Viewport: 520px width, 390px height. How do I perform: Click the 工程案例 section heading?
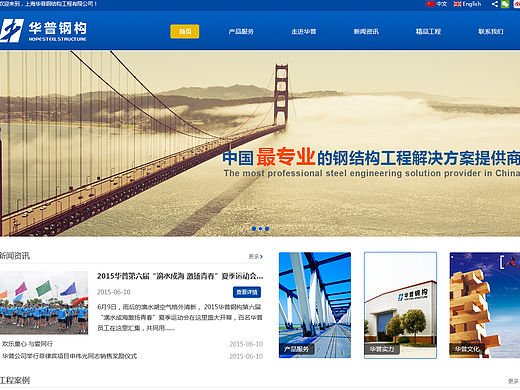(15, 380)
